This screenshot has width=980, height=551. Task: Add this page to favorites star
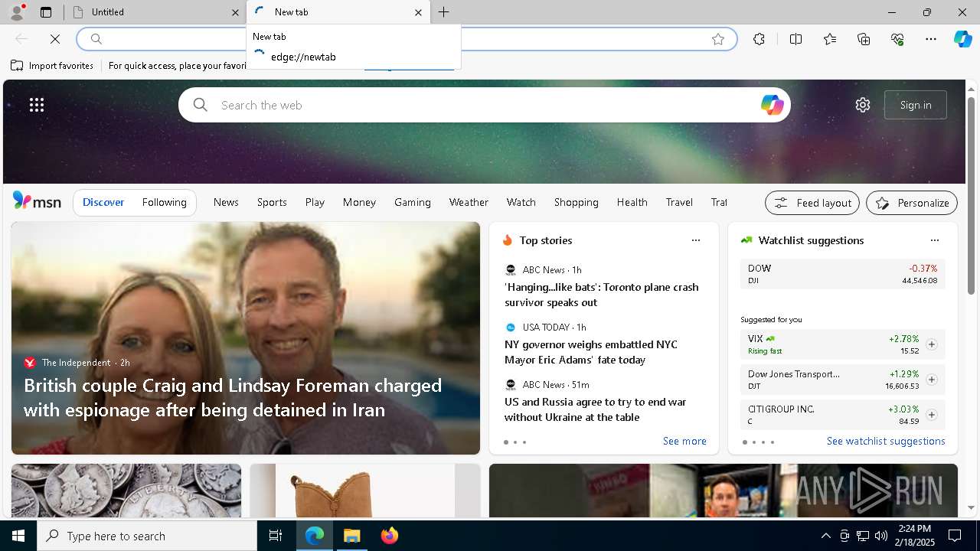pos(718,39)
